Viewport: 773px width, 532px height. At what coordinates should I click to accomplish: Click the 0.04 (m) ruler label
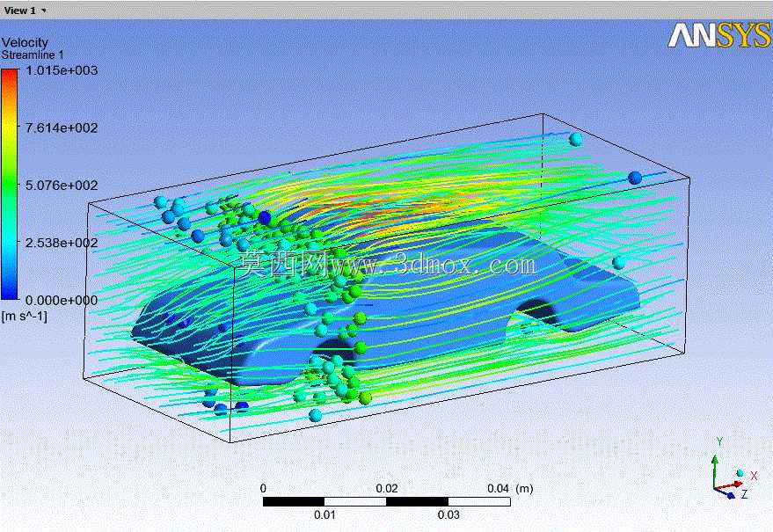point(510,489)
